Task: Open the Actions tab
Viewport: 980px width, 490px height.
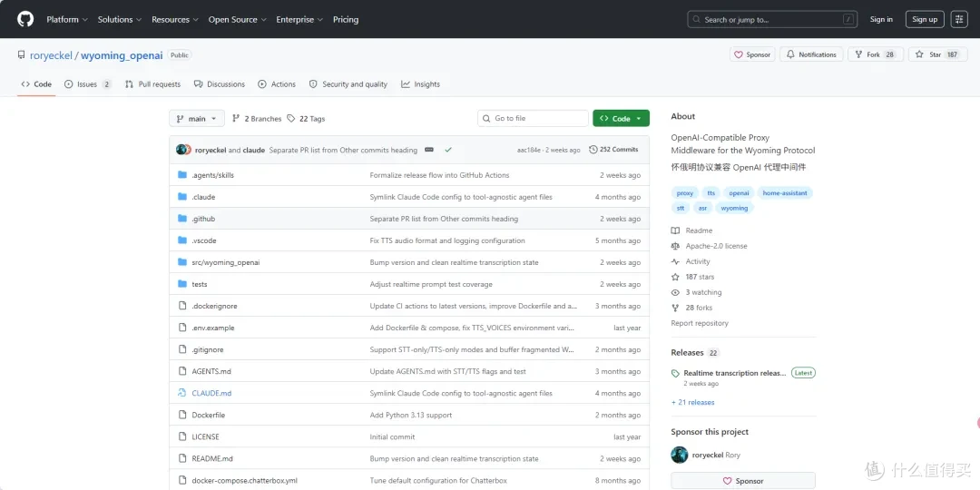Action: [277, 84]
